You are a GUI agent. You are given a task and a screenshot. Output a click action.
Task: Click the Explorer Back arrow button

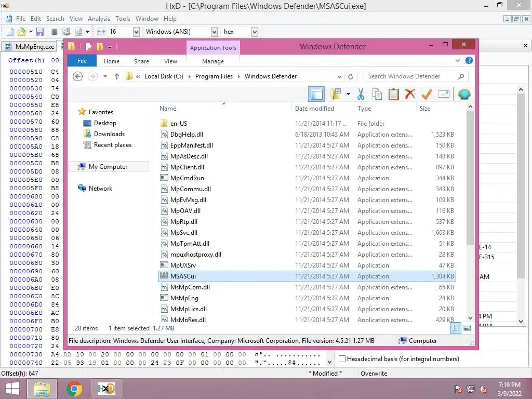coord(78,76)
